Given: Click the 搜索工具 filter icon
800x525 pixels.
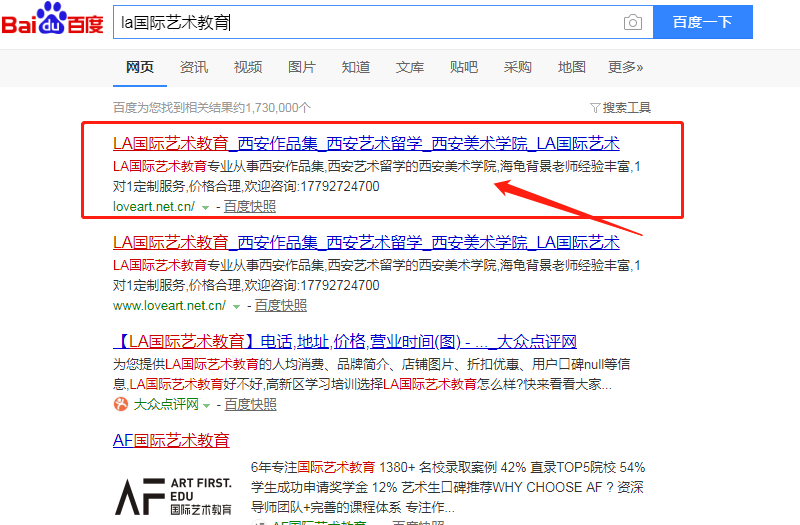Looking at the screenshot, I should pyautogui.click(x=596, y=107).
